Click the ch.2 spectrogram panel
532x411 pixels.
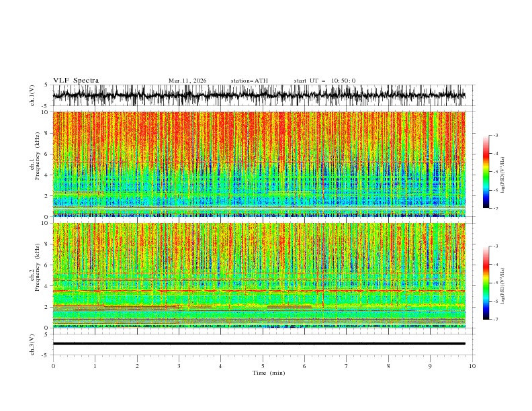(259, 275)
